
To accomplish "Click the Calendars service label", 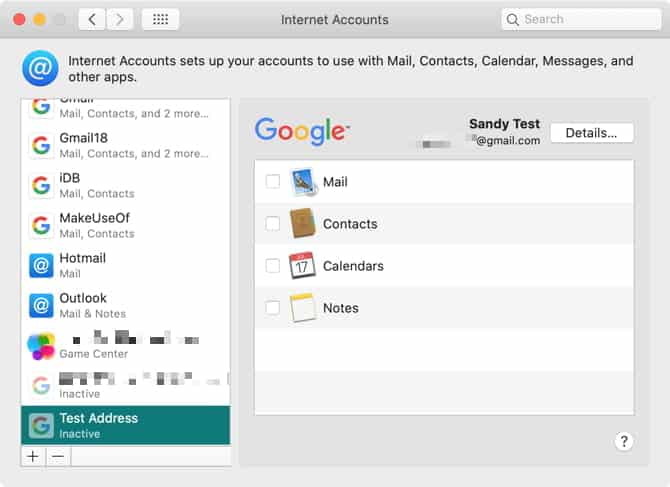I will pos(353,266).
